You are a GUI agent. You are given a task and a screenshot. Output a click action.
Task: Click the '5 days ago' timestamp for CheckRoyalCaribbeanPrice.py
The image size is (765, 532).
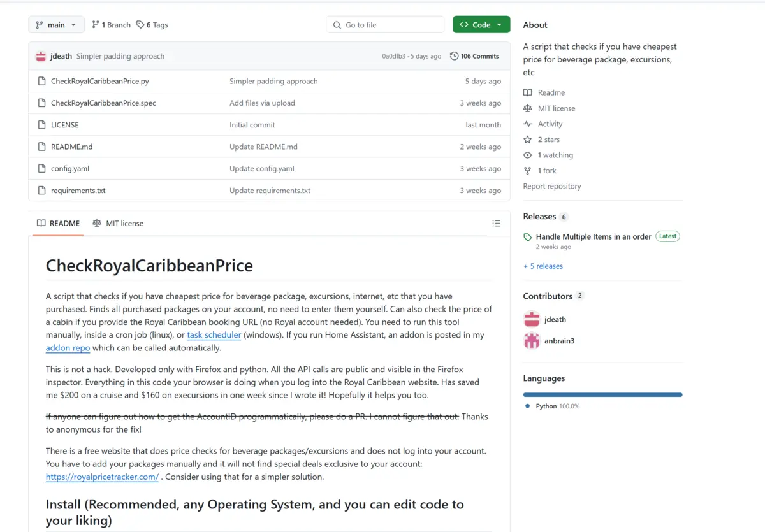(x=483, y=81)
